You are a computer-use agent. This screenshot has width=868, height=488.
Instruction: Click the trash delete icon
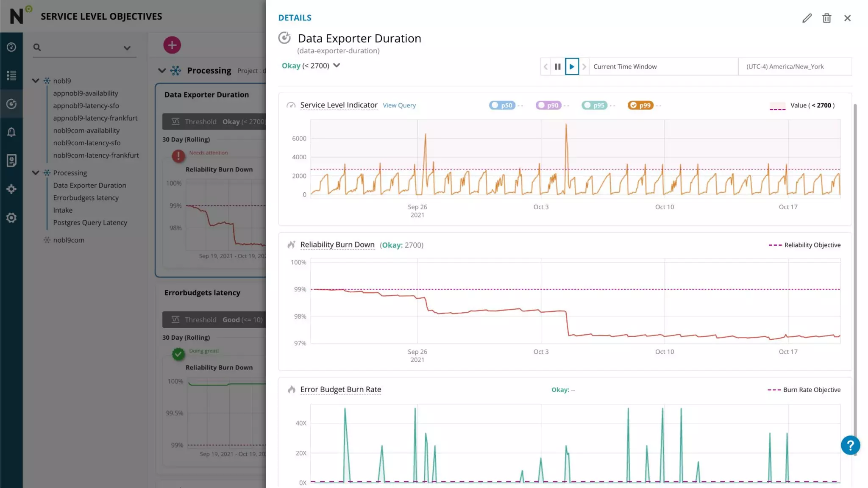[826, 18]
